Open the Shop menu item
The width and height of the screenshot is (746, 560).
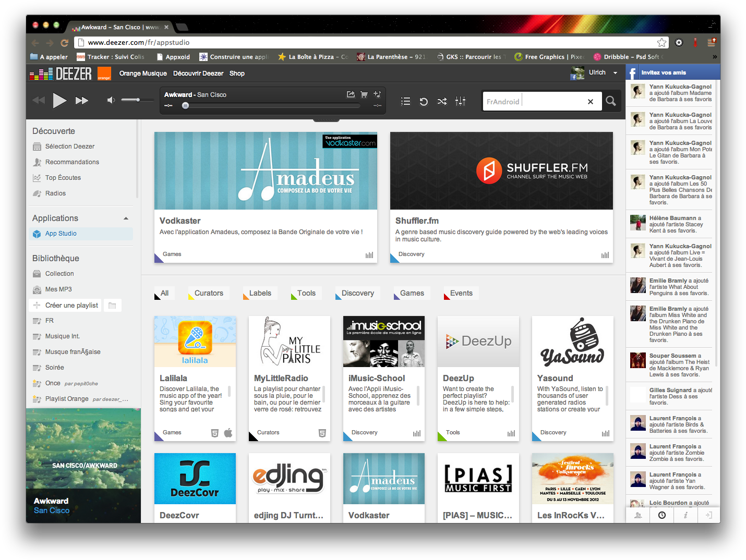pyautogui.click(x=237, y=74)
